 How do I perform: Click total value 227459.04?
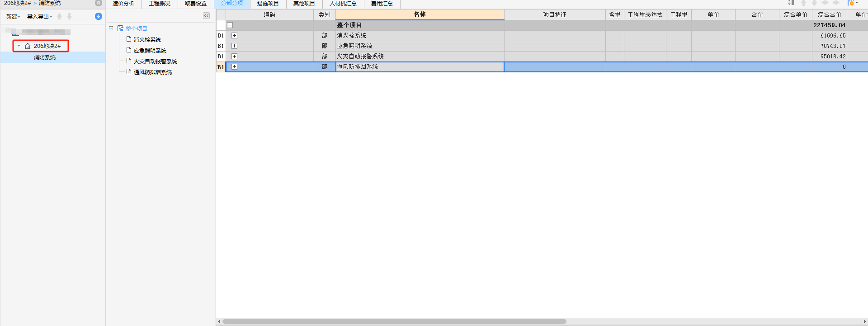pos(829,25)
